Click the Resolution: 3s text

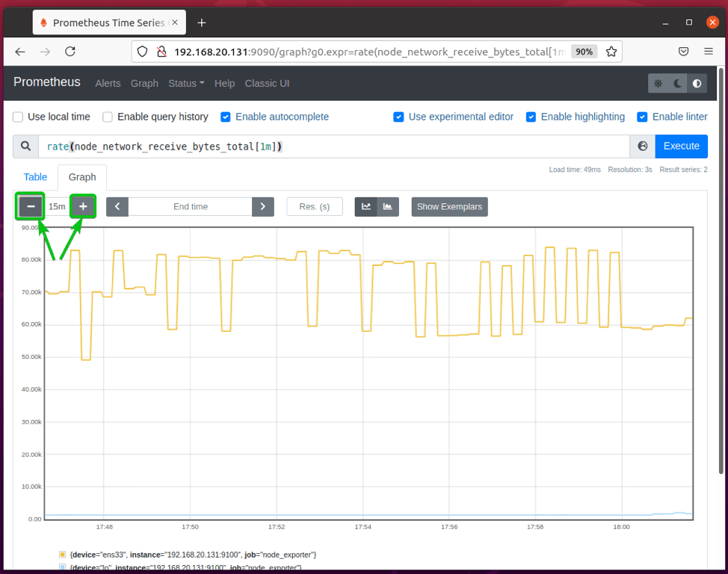coord(630,170)
